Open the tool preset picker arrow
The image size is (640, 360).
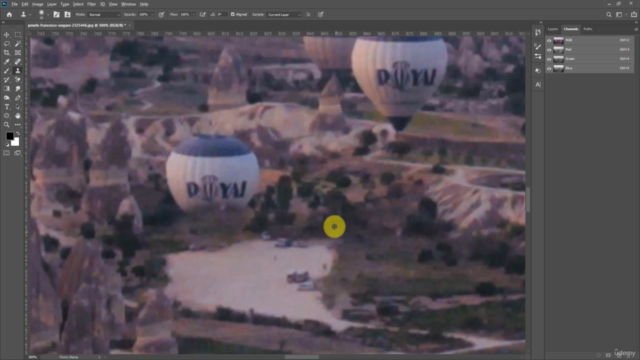pos(30,14)
